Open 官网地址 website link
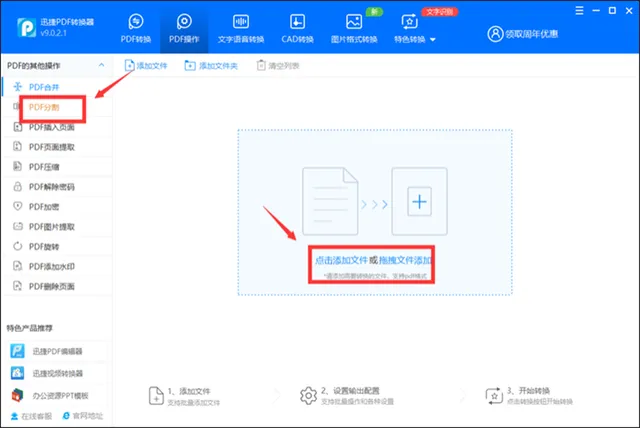The height and width of the screenshot is (428, 640). tap(82, 416)
